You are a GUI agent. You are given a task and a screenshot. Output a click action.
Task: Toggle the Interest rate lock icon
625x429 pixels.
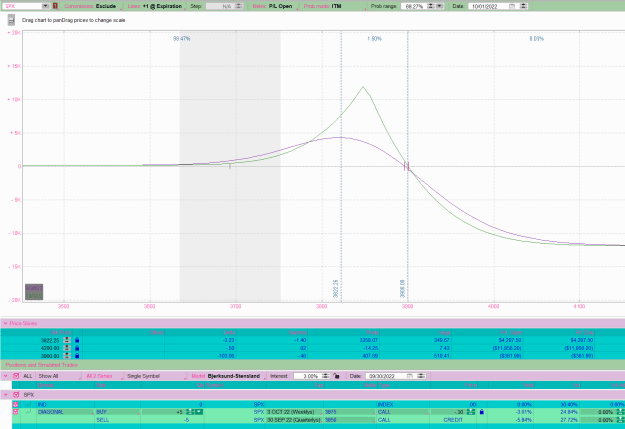click(x=336, y=376)
